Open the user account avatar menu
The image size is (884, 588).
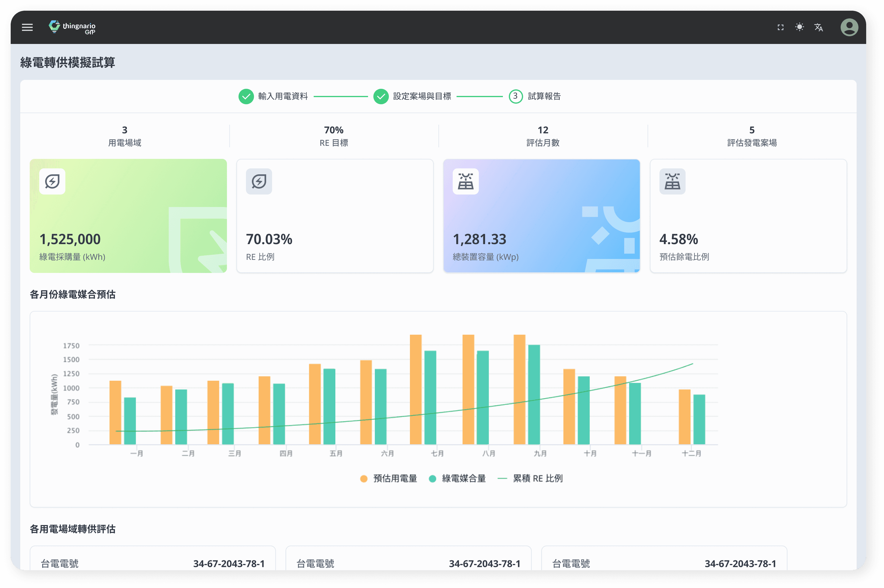coord(849,27)
